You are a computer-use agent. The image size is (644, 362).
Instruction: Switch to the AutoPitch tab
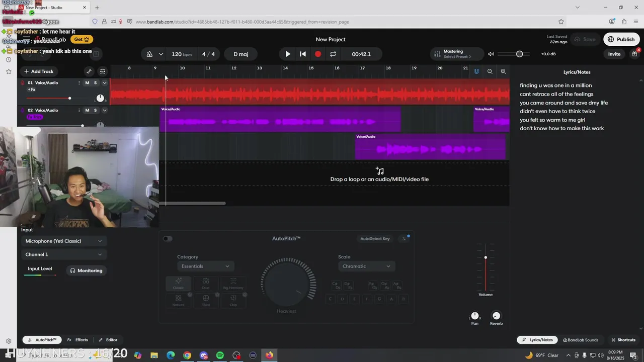(x=42, y=340)
